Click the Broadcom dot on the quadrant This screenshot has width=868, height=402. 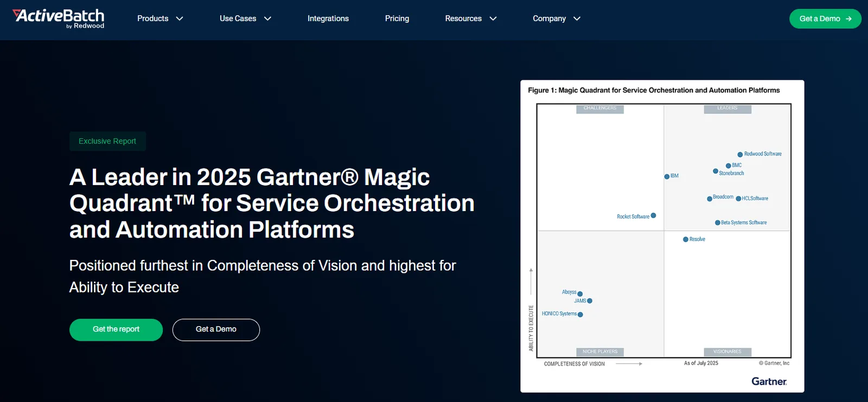710,199
